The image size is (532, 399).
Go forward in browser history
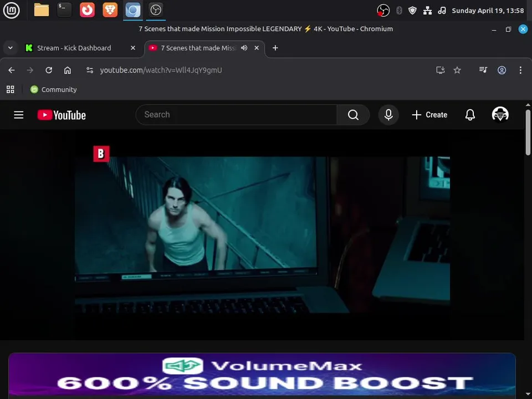[x=30, y=70]
